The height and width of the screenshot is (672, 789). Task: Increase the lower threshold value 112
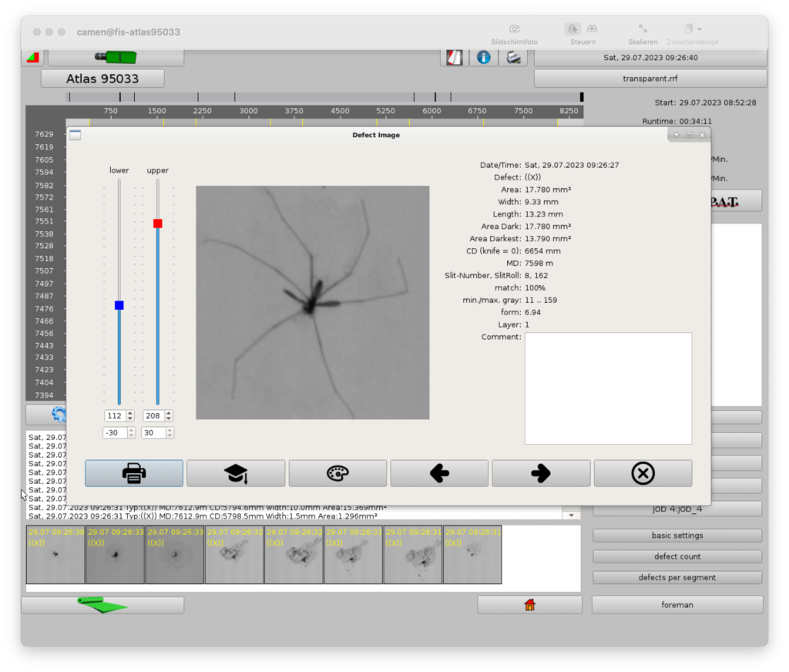(x=130, y=413)
